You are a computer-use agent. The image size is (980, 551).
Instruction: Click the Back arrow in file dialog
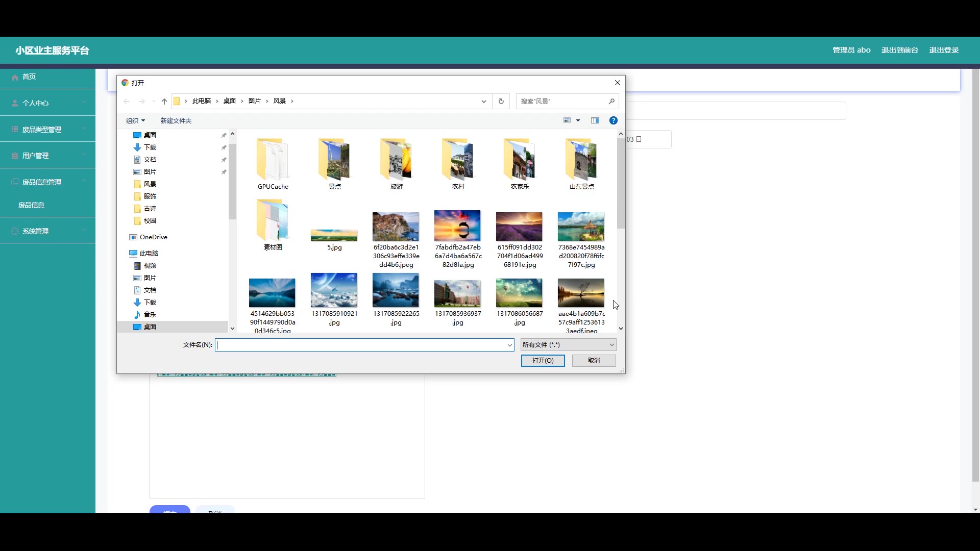[x=127, y=101]
